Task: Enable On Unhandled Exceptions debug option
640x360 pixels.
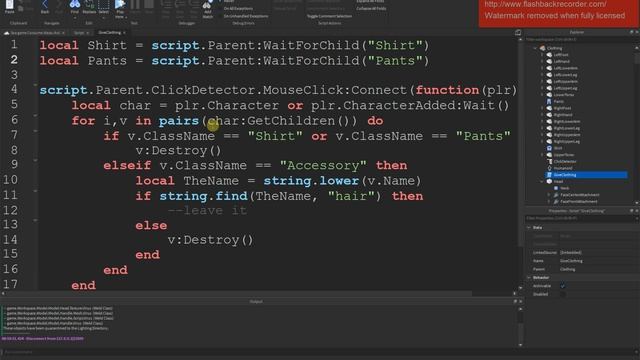Action: tap(246, 16)
